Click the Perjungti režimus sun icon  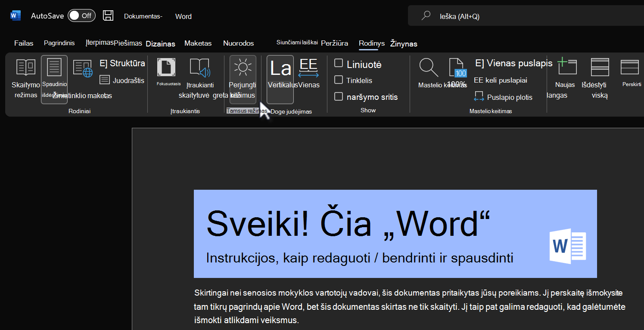(x=243, y=67)
